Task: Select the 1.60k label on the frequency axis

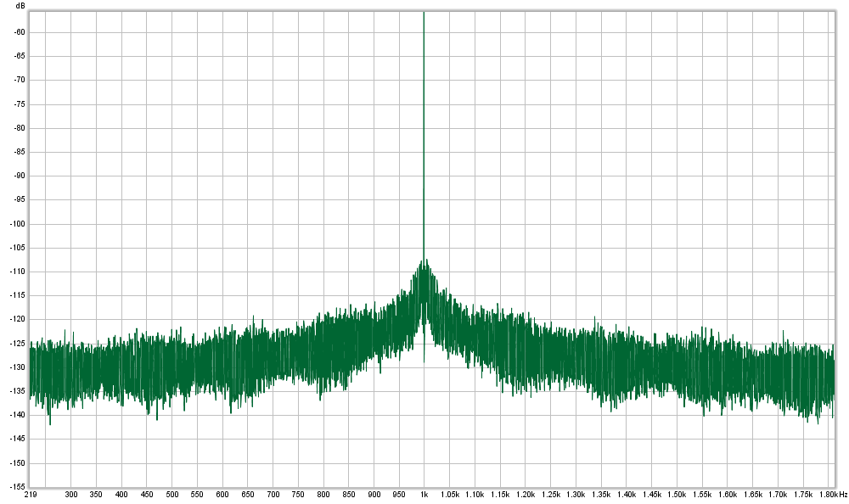Action: 728,495
